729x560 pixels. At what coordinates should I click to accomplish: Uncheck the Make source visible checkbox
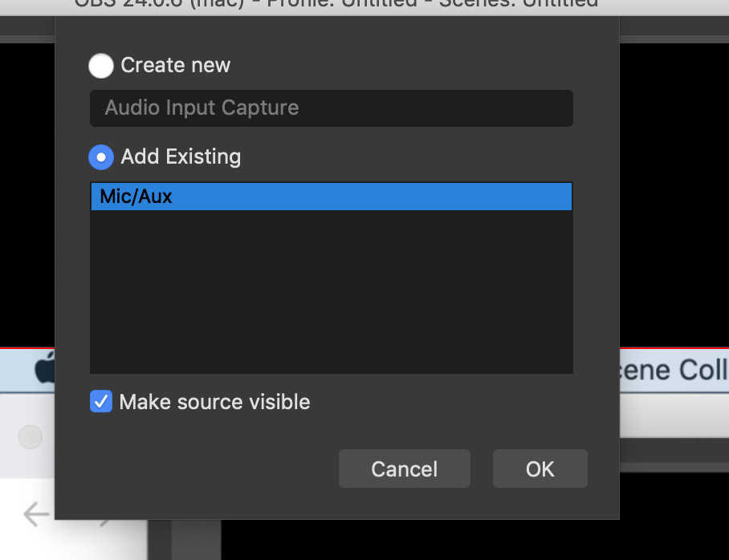tap(101, 401)
